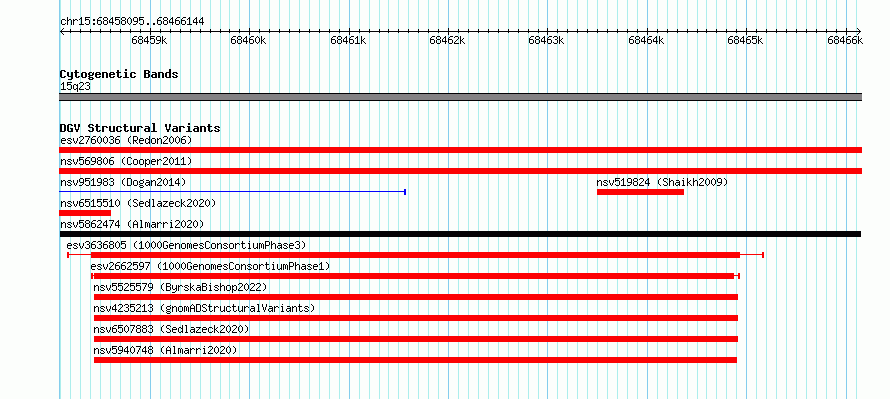The image size is (890, 399).
Task: Click the blue line feature for nsv951983
Action: coord(232,192)
